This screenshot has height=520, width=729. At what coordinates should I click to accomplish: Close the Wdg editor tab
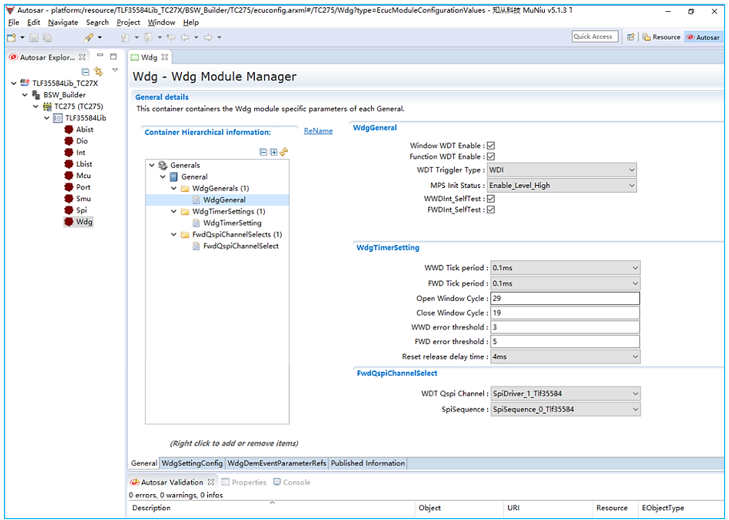[x=164, y=57]
